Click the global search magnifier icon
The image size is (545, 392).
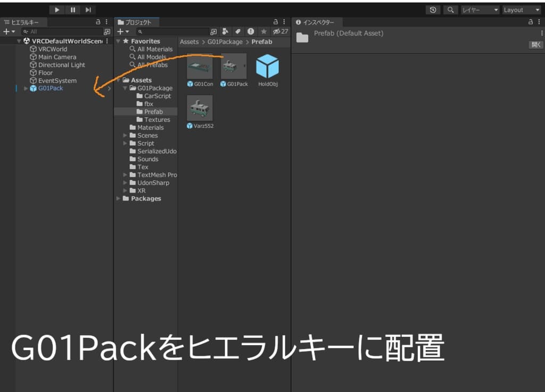[450, 10]
